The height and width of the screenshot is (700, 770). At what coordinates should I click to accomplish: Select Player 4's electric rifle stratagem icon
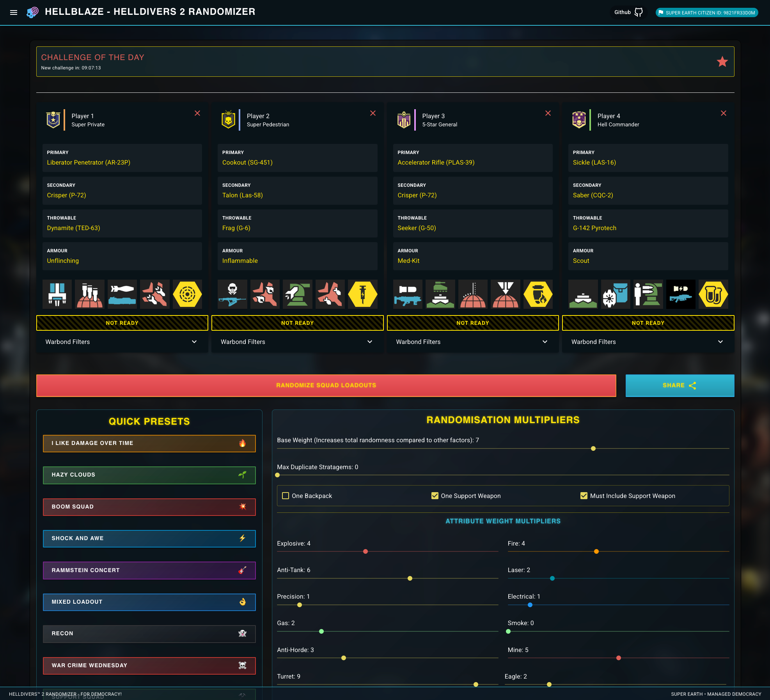tap(681, 294)
